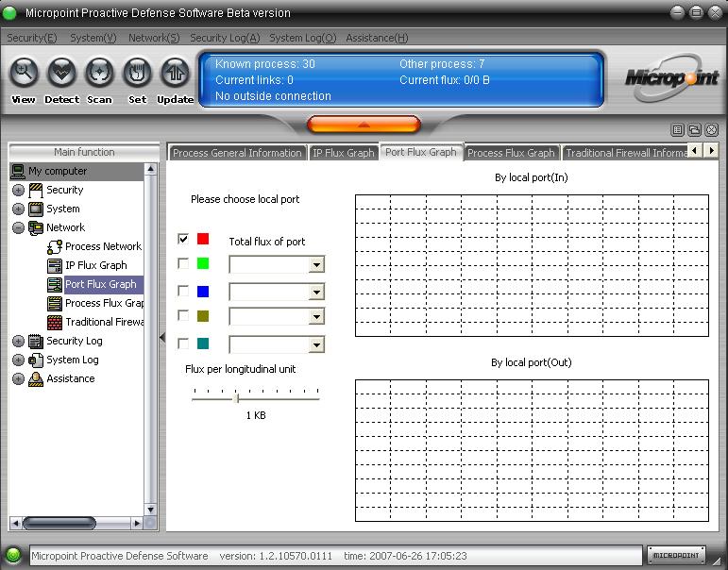
Task: Click the Port Flux Graph tree icon
Action: pos(55,285)
